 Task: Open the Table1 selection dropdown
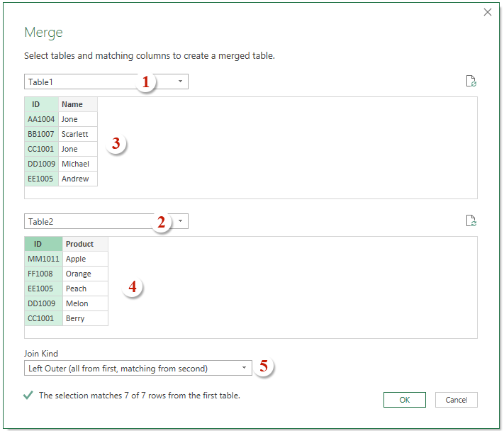[x=180, y=82]
